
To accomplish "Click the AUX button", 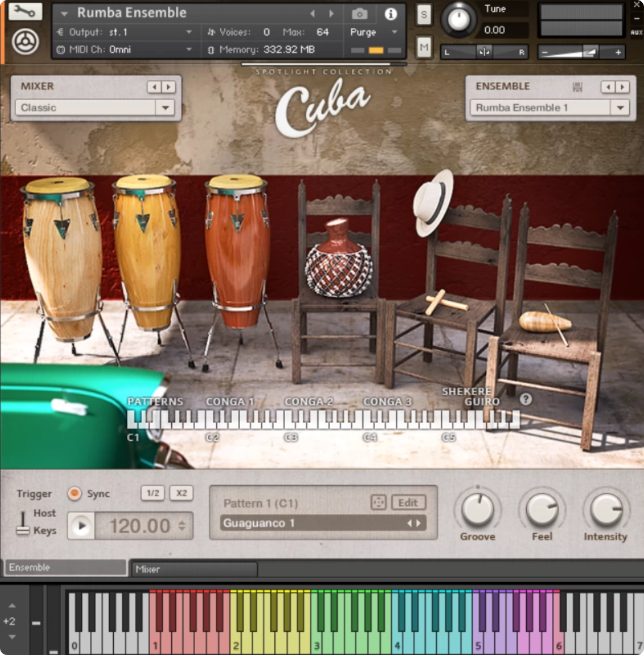I will pos(637,32).
